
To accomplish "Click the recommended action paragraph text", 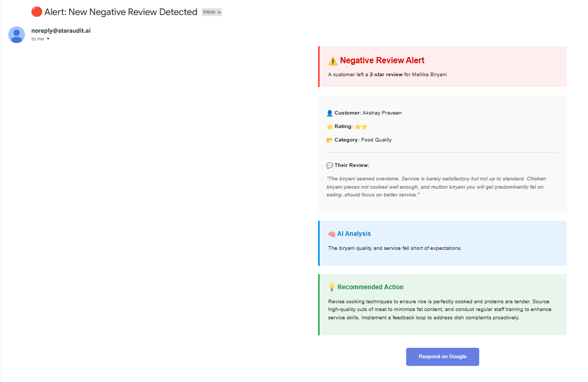I will click(x=439, y=309).
